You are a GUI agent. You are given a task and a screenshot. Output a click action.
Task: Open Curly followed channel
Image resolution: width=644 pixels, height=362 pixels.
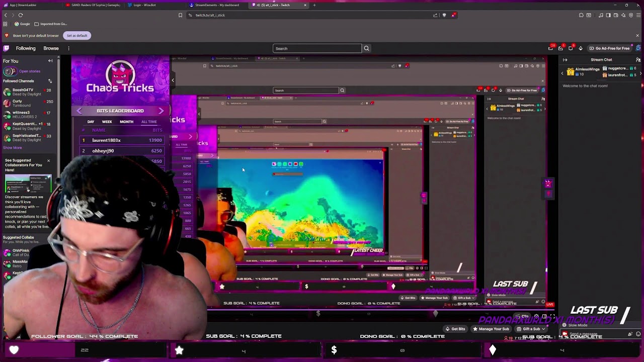[x=27, y=104]
